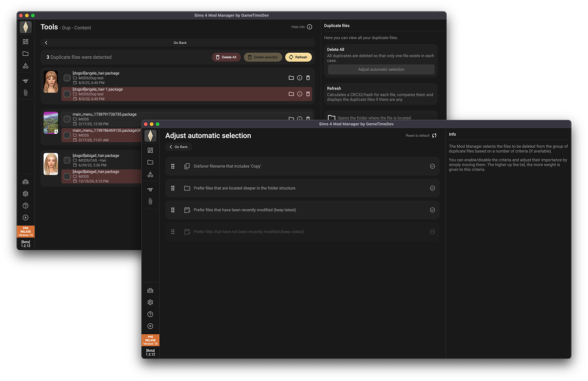Open toolbox icon in back window sidebar
Screen dimensions: 588x381
25,182
